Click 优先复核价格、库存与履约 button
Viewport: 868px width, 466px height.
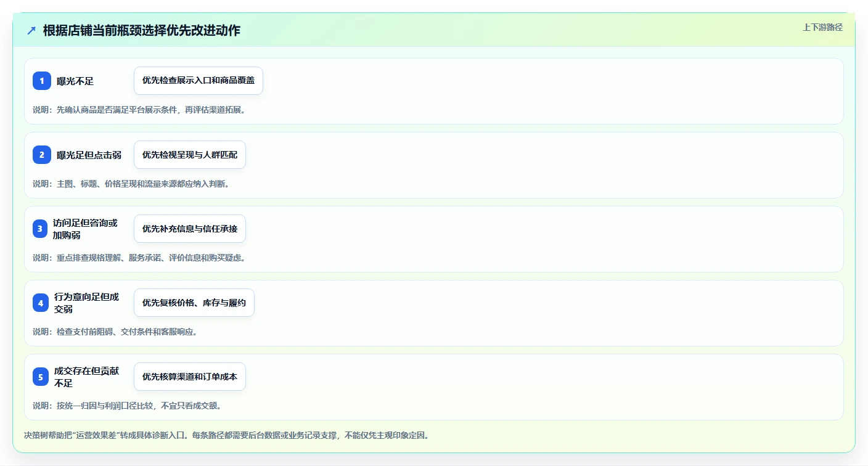194,303
